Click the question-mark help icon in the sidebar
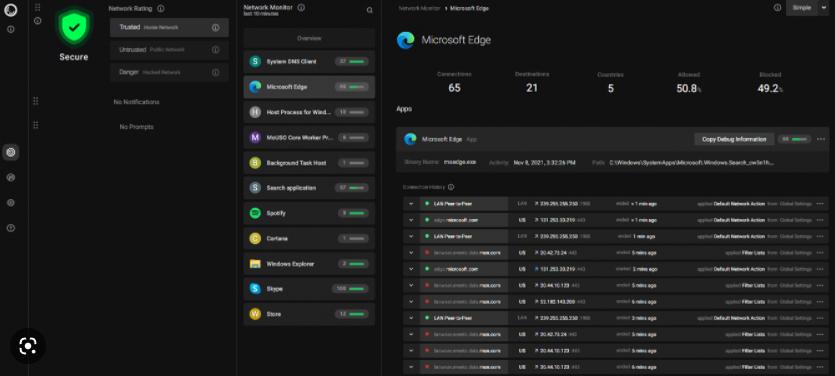The width and height of the screenshot is (835, 376). pos(11,228)
